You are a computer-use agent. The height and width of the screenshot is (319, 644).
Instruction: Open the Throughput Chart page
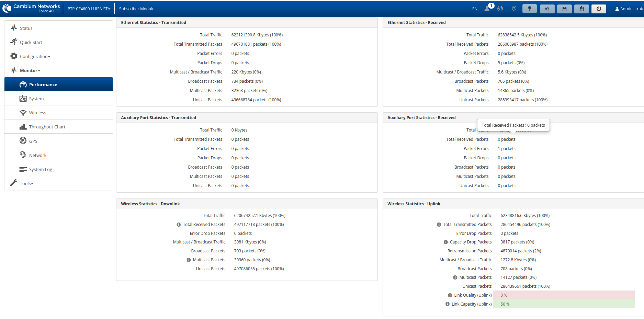point(59,127)
